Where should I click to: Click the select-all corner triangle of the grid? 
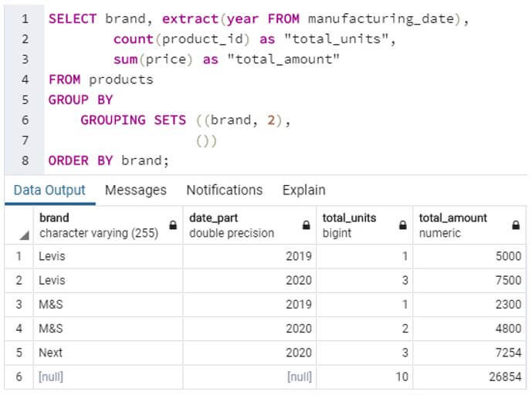[x=25, y=234]
